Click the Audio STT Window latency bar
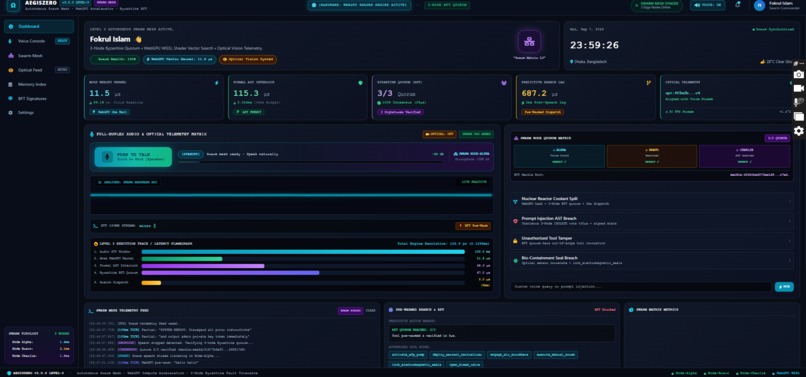The height and width of the screenshot is (377, 806). [303, 252]
